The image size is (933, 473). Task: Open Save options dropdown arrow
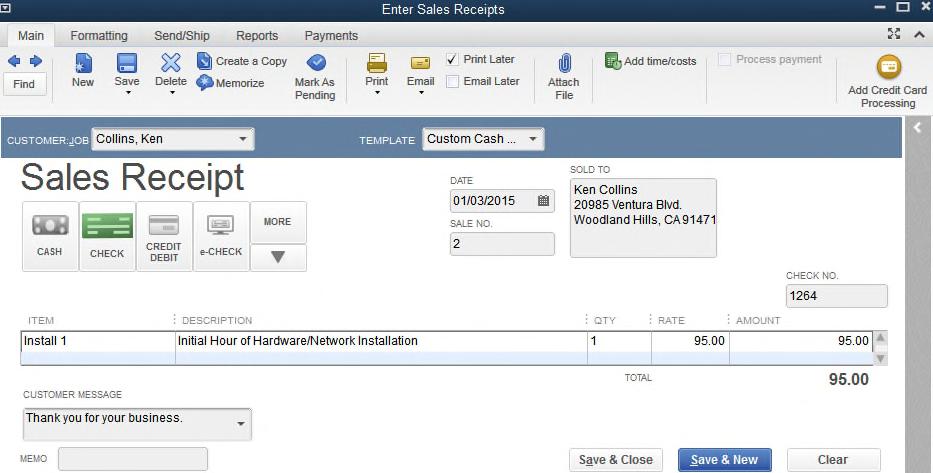pos(127,93)
